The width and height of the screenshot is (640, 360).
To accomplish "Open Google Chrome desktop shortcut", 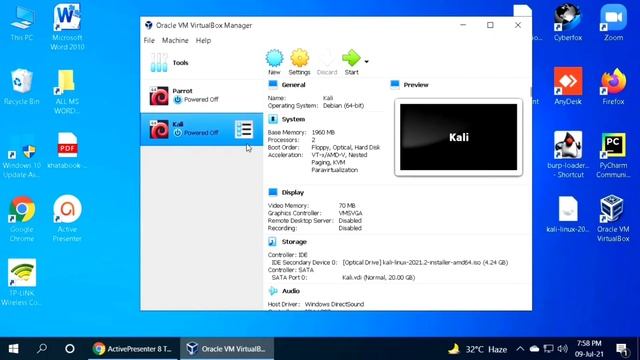I will [x=22, y=219].
